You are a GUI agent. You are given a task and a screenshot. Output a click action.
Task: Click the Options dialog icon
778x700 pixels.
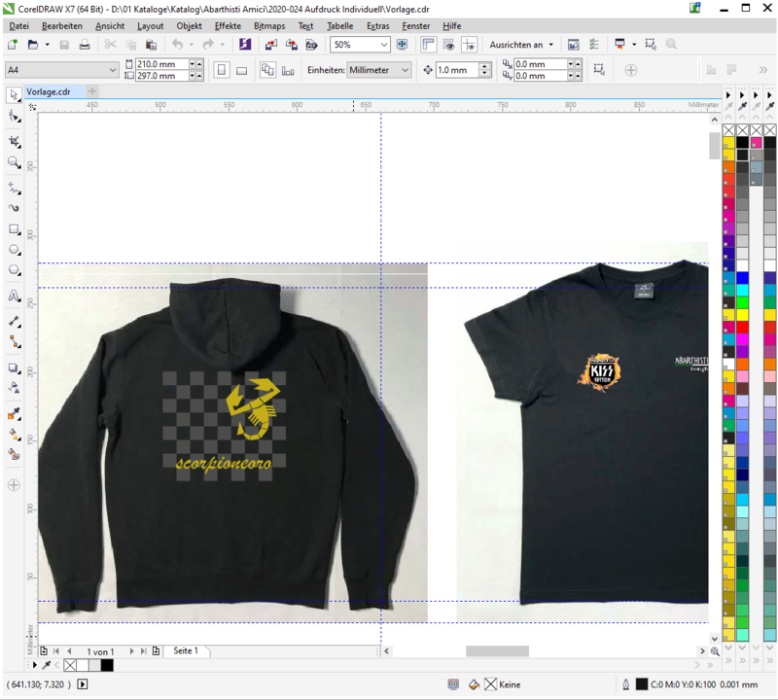tap(594, 45)
